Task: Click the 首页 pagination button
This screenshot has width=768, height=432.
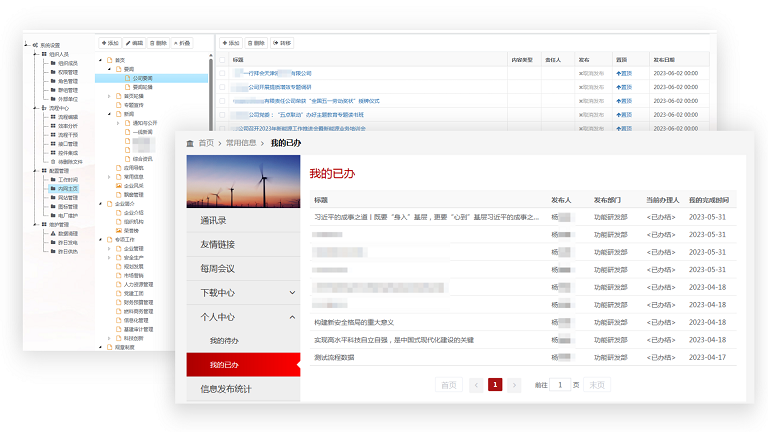Action: point(448,384)
